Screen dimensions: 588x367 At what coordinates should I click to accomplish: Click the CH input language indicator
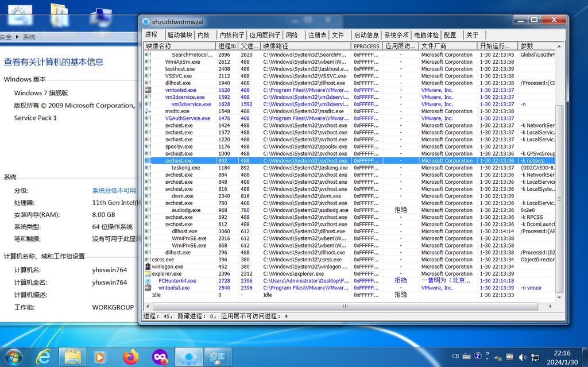455,356
